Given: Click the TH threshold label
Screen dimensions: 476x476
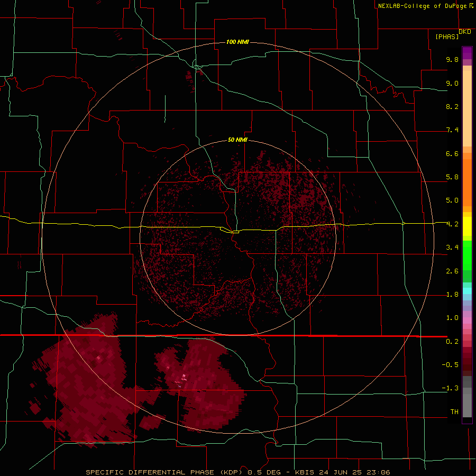Looking at the screenshot, I should 454,412.
